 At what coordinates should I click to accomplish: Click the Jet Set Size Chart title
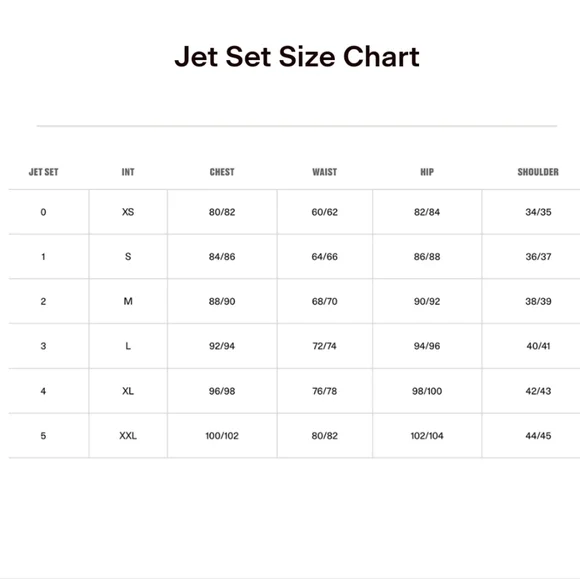pos(297,57)
